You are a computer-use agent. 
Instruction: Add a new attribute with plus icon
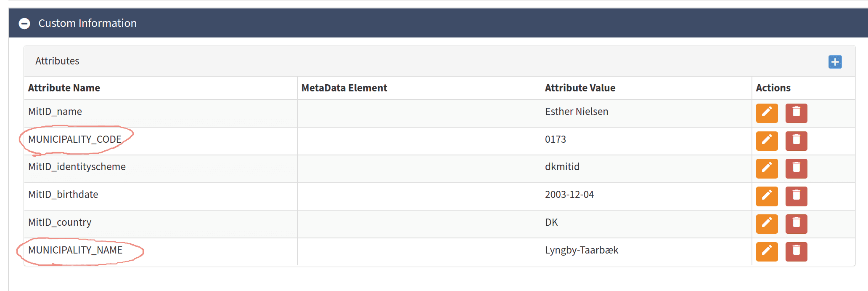pyautogui.click(x=835, y=62)
